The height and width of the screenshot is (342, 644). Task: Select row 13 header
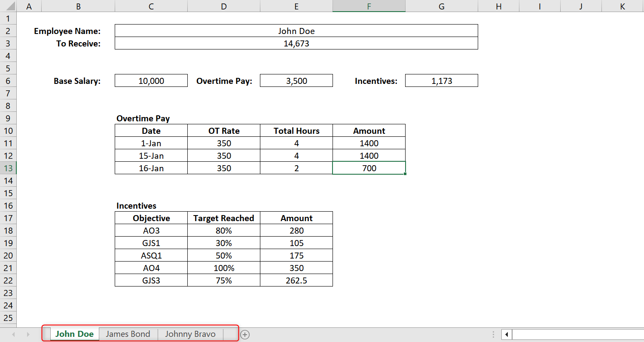tap(8, 168)
